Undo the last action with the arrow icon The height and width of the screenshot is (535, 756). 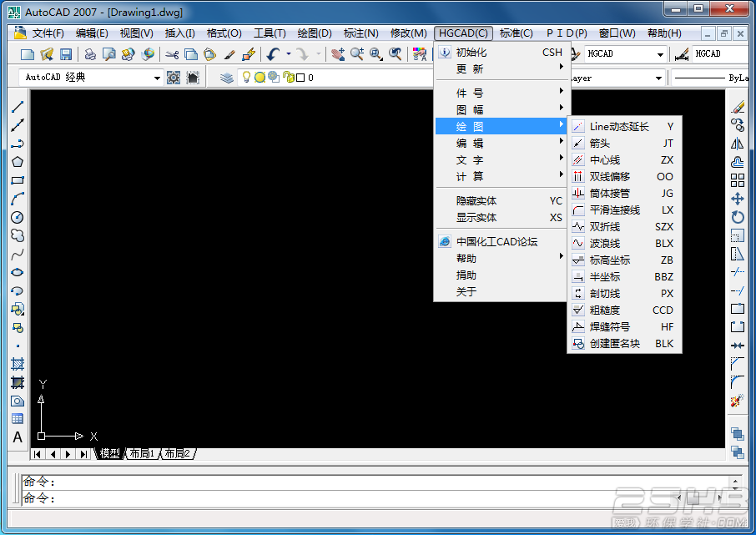(x=274, y=54)
